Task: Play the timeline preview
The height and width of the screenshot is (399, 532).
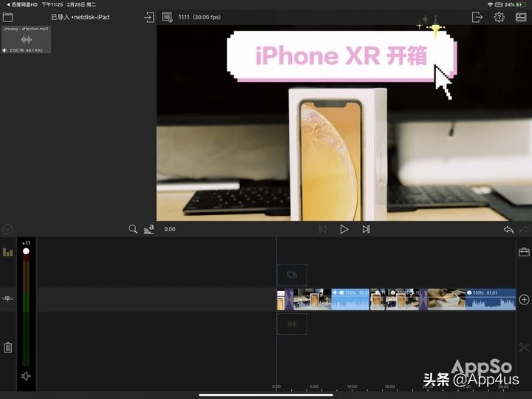Action: pos(344,229)
